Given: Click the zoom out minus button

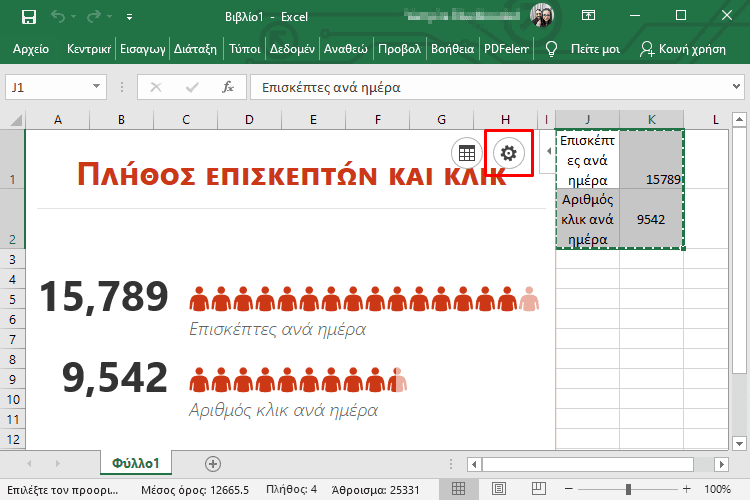Looking at the screenshot, I should 568,489.
